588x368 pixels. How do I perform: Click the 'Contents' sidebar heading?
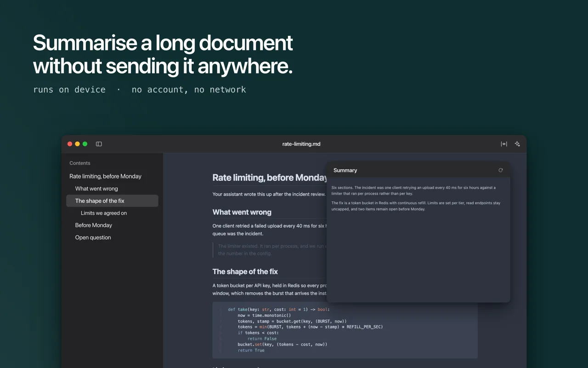(80, 163)
